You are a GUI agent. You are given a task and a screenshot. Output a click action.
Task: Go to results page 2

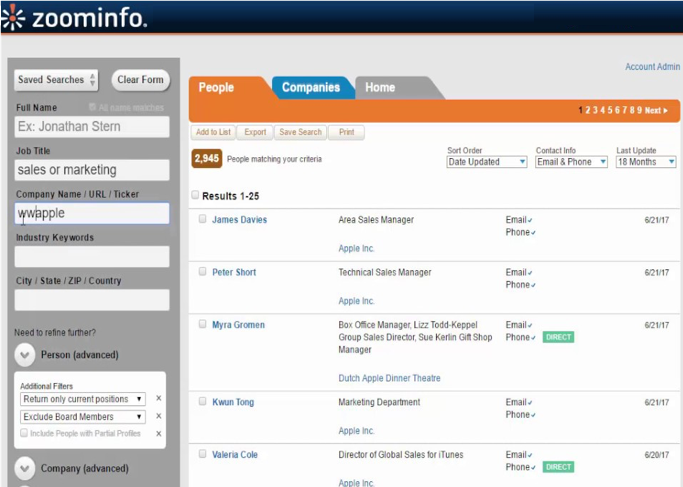click(588, 110)
